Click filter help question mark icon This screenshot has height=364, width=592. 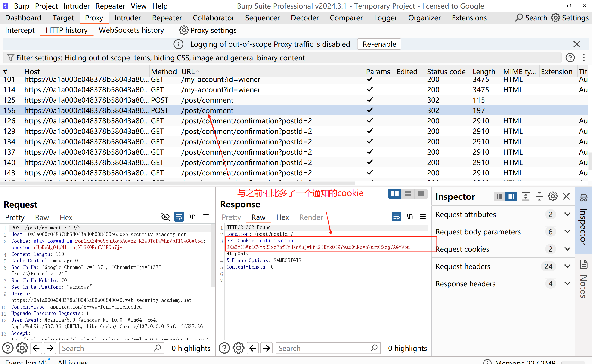(x=570, y=58)
